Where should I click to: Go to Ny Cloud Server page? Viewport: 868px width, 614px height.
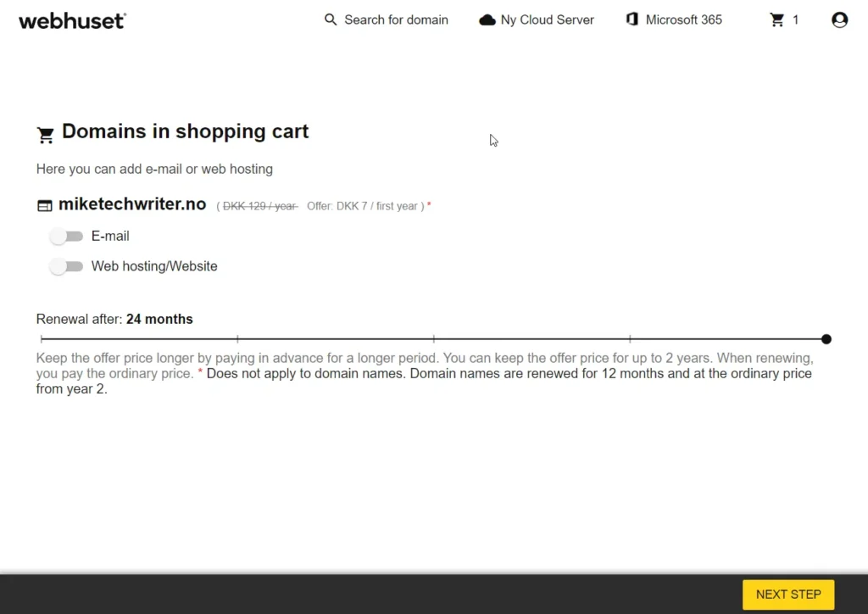(x=547, y=20)
